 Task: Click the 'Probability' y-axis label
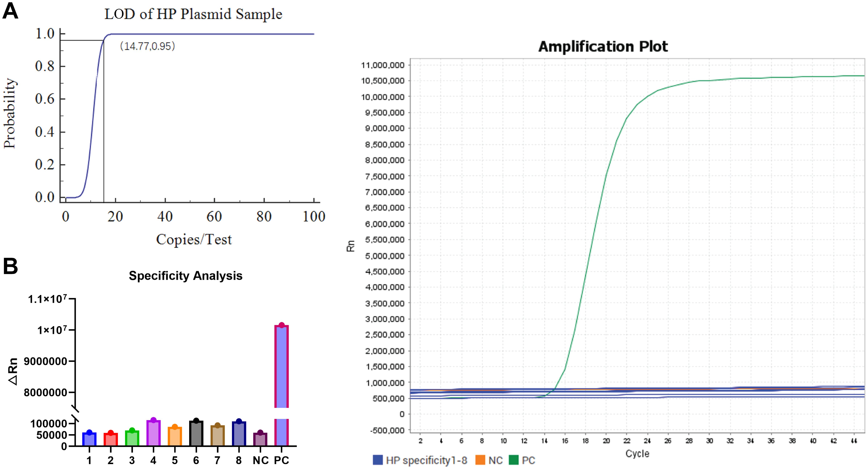tap(9, 113)
